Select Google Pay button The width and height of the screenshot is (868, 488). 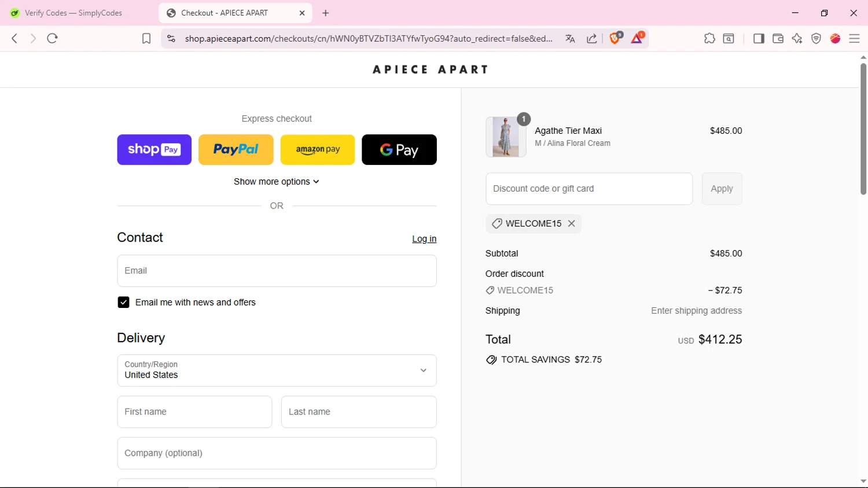(x=399, y=149)
